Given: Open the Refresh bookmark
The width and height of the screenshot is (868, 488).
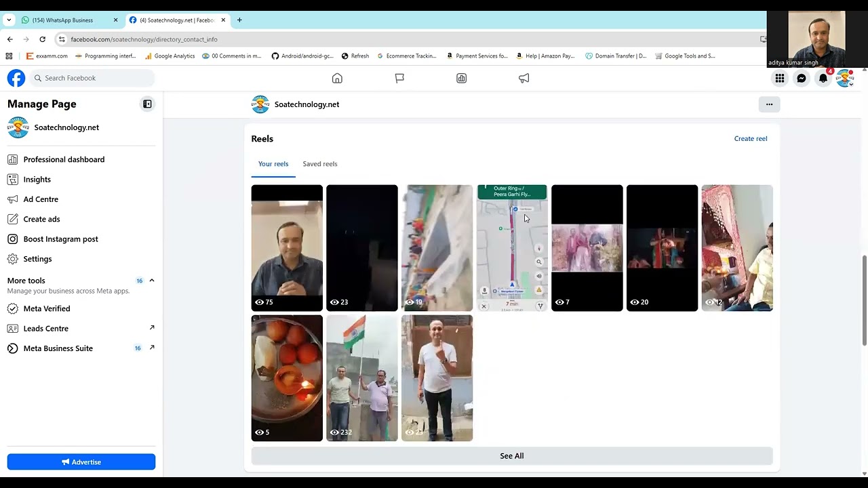Looking at the screenshot, I should (x=355, y=56).
